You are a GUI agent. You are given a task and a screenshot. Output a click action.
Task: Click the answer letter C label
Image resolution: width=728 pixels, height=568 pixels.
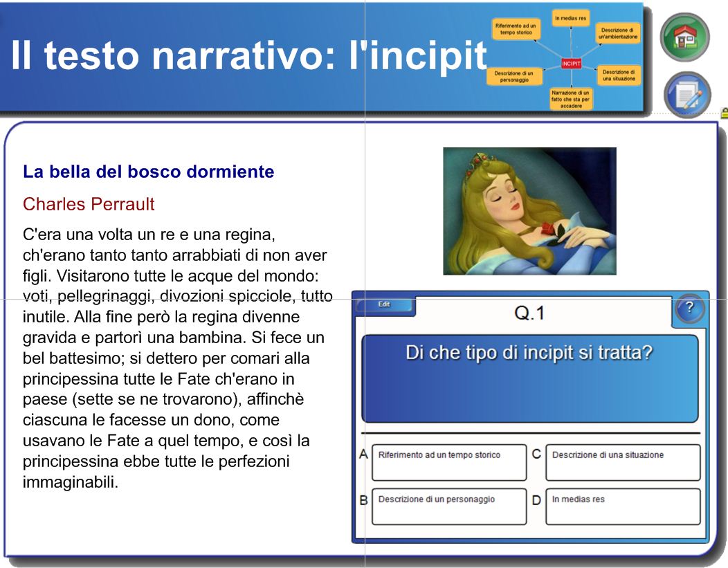click(536, 454)
